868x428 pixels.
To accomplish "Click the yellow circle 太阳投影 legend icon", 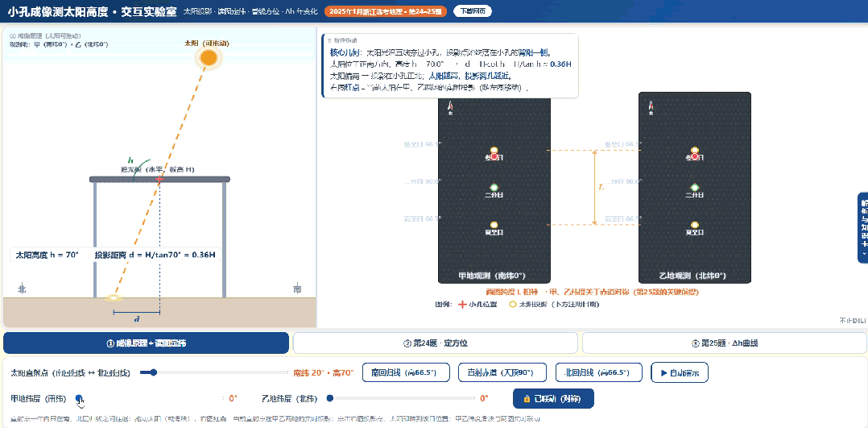I will click(x=512, y=305).
